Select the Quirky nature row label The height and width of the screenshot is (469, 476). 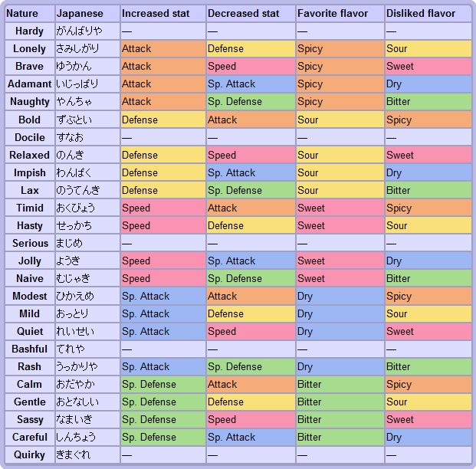[29, 454]
